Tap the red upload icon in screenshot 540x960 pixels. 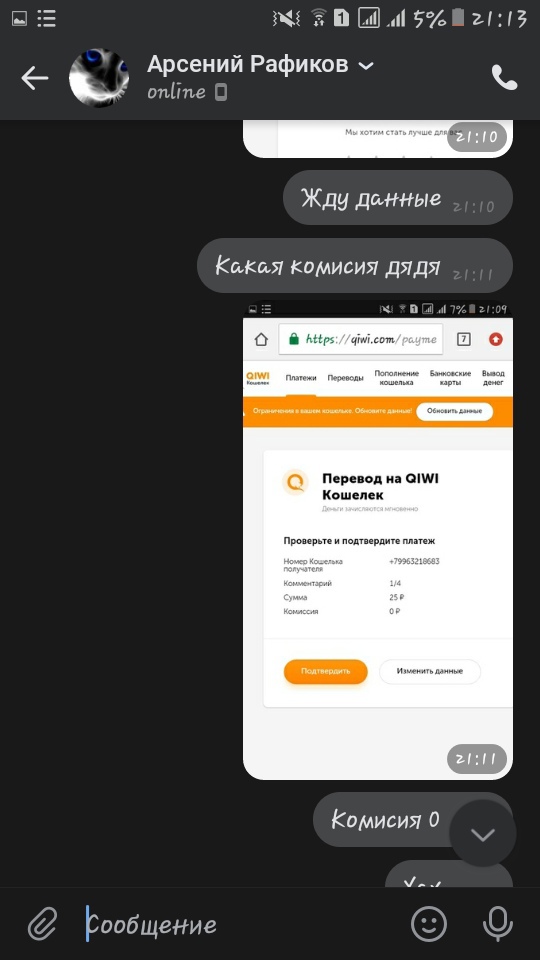click(495, 339)
